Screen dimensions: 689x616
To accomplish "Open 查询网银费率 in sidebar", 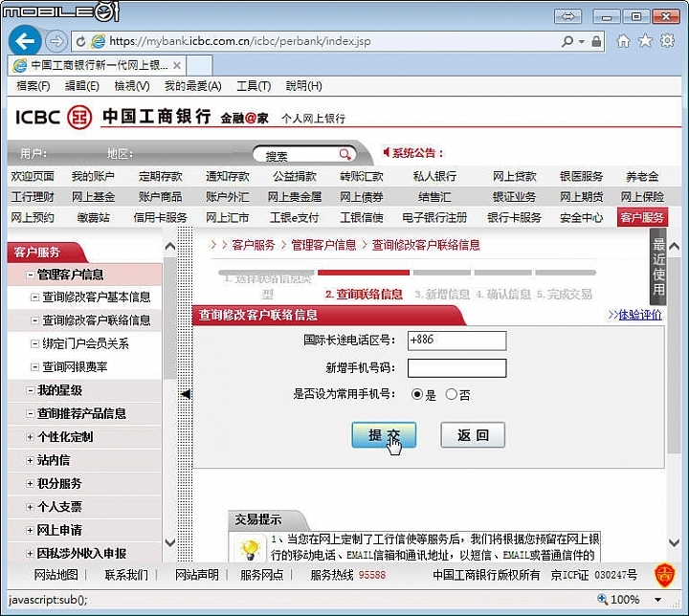I will [75, 366].
